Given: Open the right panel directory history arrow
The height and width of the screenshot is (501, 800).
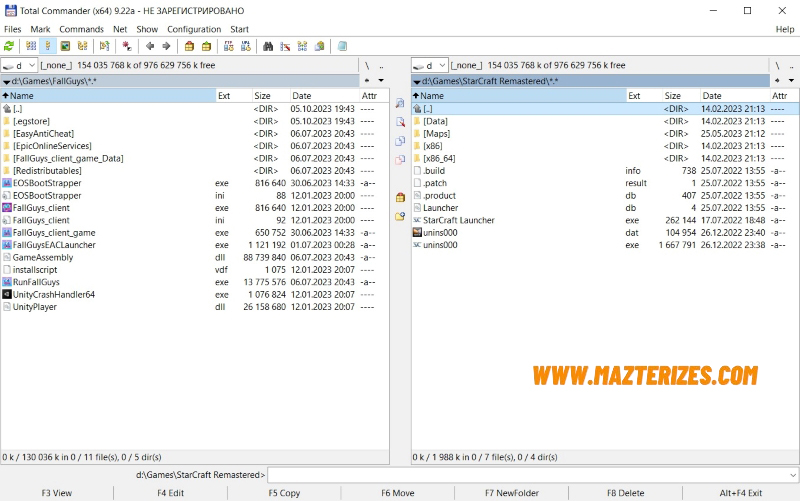Looking at the screenshot, I should tap(791, 81).
